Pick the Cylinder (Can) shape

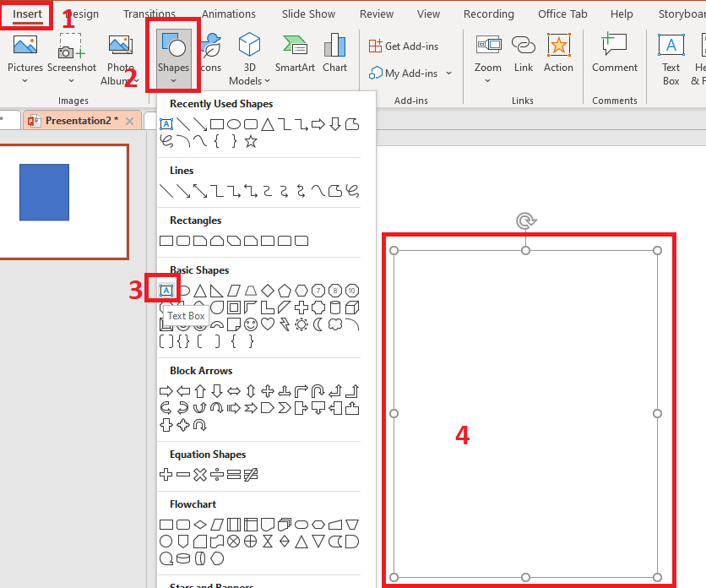(335, 308)
